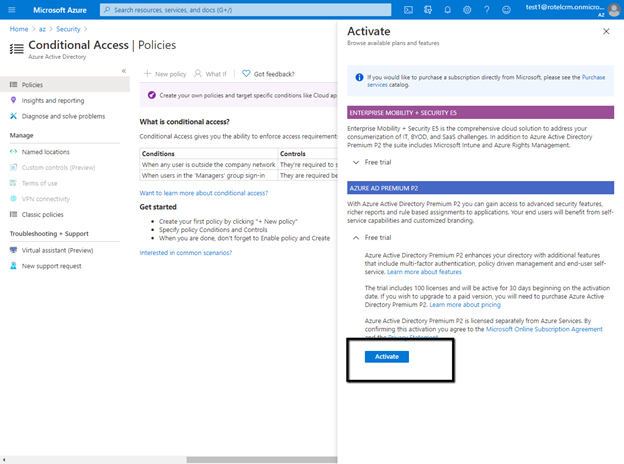Click the Activate button
The image size is (624, 464).
(x=387, y=357)
